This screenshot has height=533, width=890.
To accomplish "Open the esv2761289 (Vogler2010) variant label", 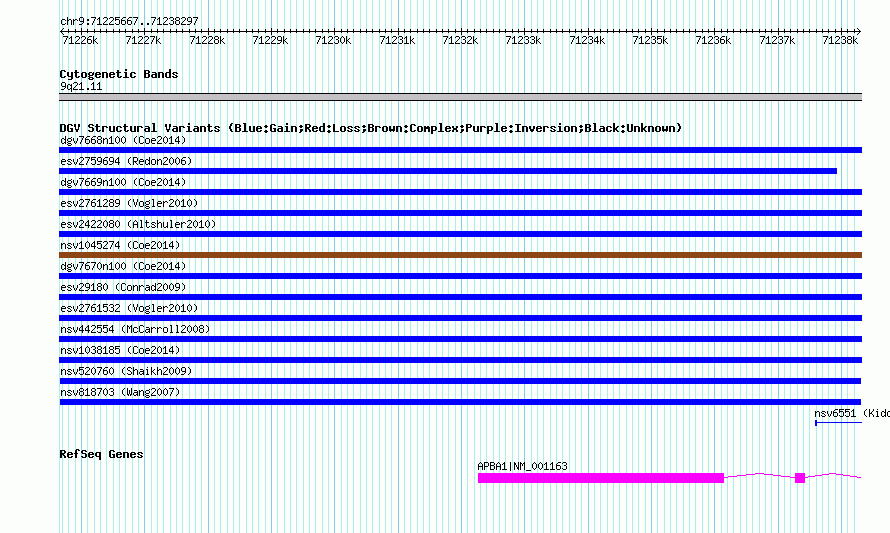I will [129, 203].
